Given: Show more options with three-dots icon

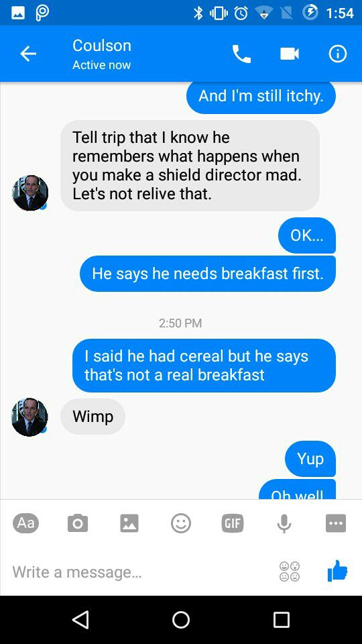Looking at the screenshot, I should (x=336, y=523).
